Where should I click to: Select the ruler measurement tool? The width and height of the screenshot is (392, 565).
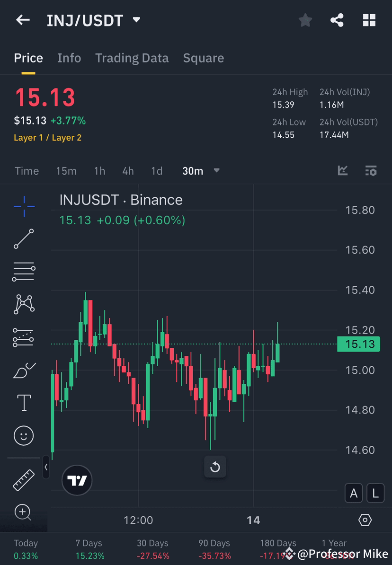tap(24, 479)
